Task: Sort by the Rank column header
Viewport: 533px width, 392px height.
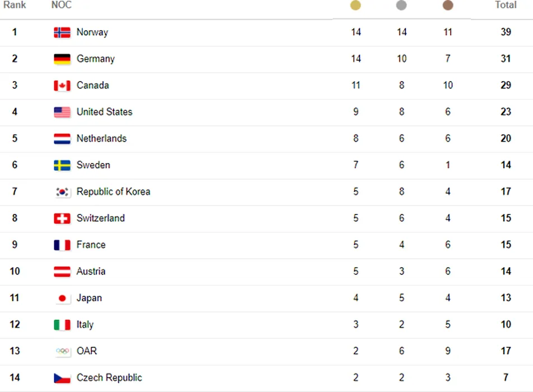Action: [15, 4]
